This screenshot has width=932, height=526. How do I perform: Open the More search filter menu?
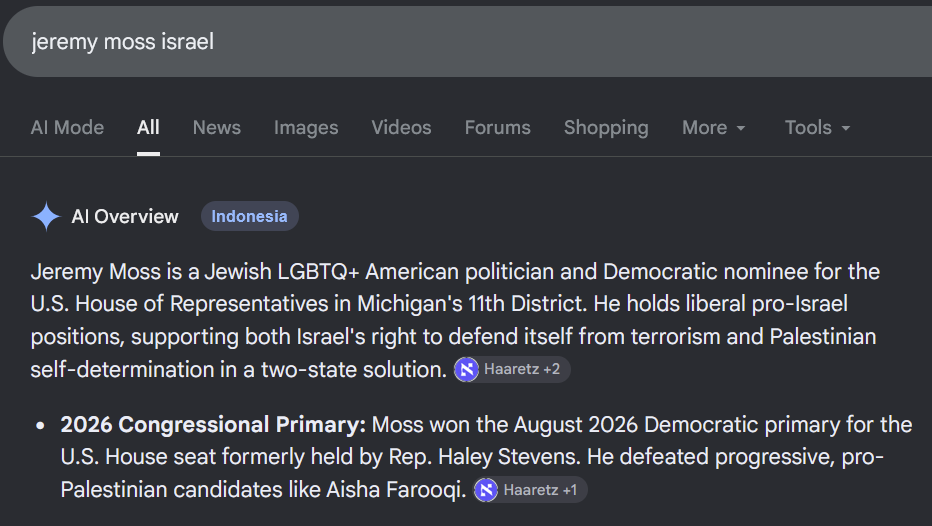tap(713, 128)
